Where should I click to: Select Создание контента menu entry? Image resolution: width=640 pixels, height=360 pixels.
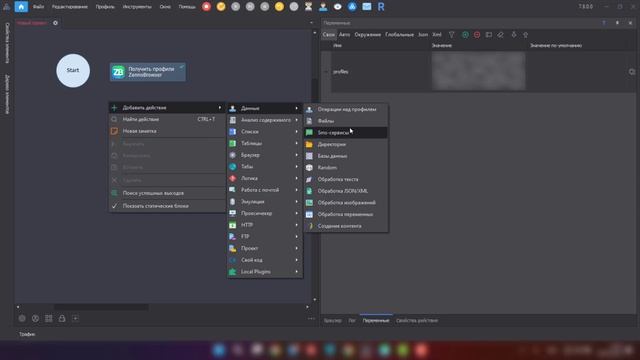pyautogui.click(x=346, y=226)
